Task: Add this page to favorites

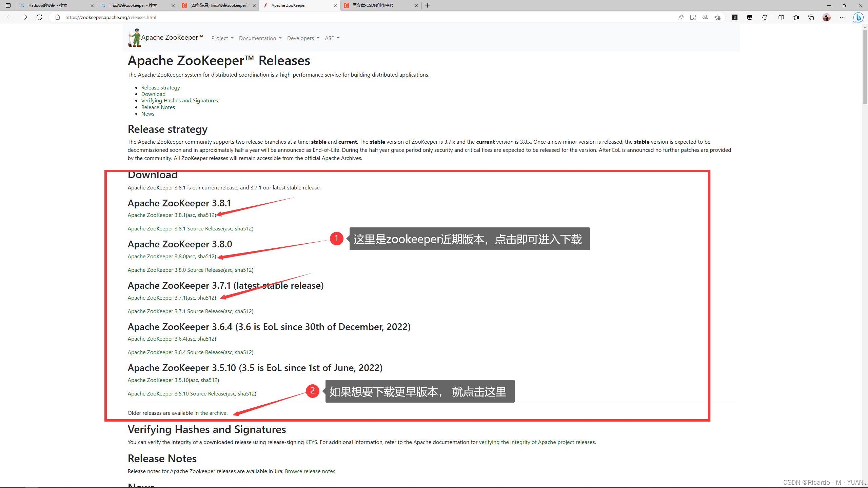Action: (x=717, y=17)
